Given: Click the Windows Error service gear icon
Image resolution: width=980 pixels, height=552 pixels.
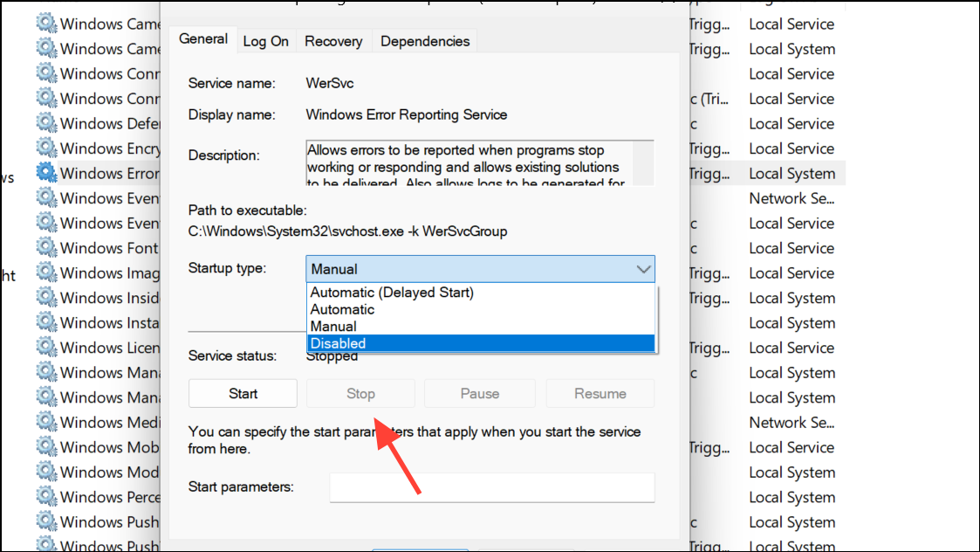Looking at the screenshot, I should coord(45,173).
